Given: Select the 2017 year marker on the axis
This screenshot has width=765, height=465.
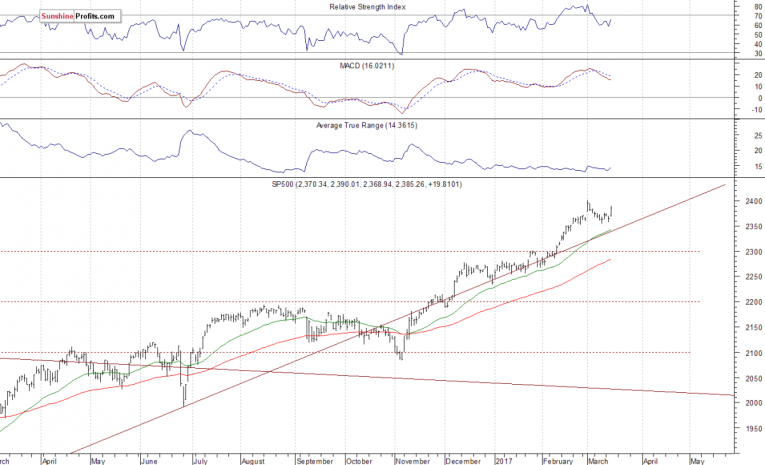Looking at the screenshot, I should 501,462.
